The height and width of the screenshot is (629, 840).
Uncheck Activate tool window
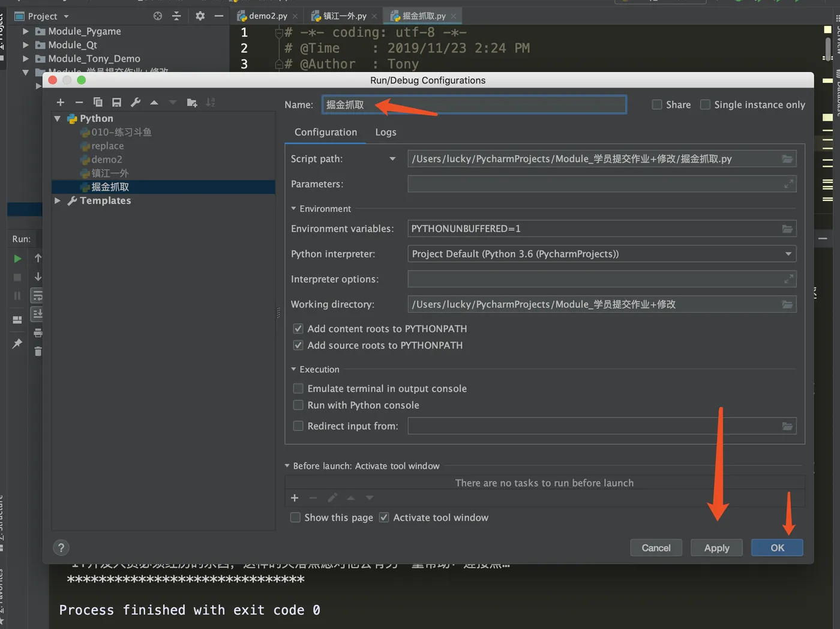pyautogui.click(x=384, y=517)
